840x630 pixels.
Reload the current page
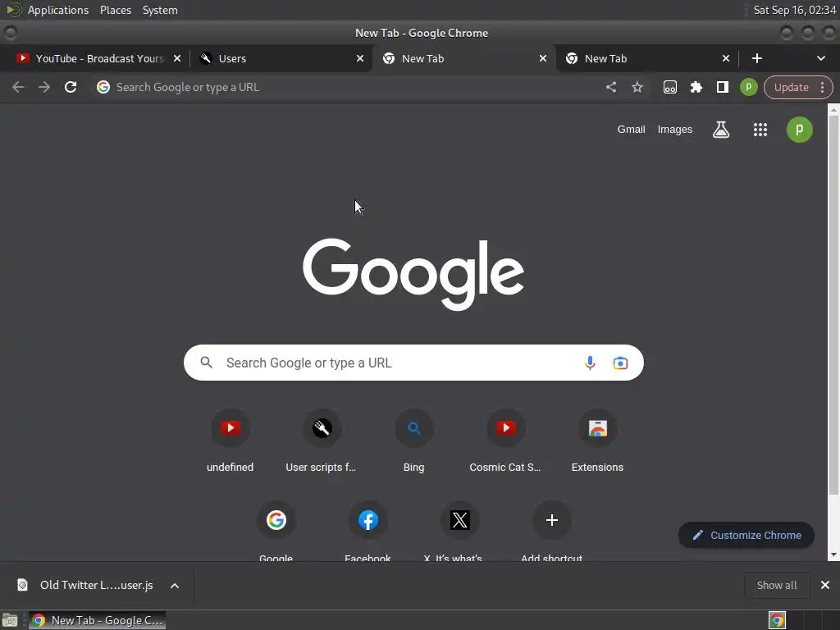71,87
